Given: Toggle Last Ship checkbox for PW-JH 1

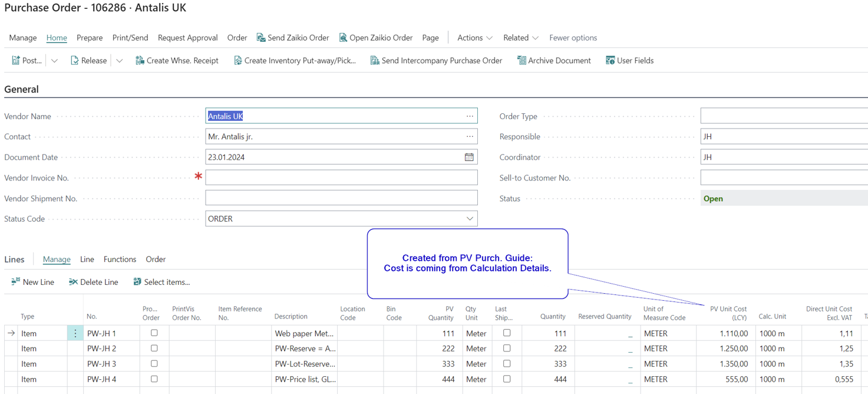Looking at the screenshot, I should (x=507, y=333).
